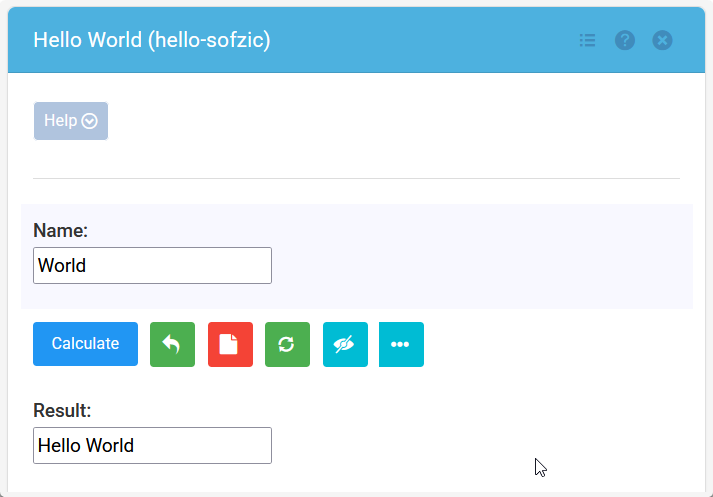Click the Hello World (hello-sofzic) title
Viewport: 713px width, 497px height.
click(152, 40)
